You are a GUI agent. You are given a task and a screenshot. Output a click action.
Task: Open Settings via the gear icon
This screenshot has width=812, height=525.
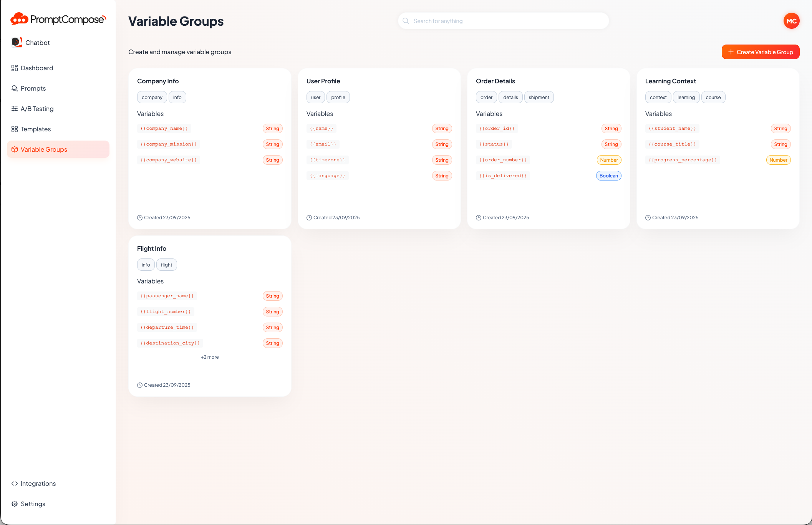[15, 503]
